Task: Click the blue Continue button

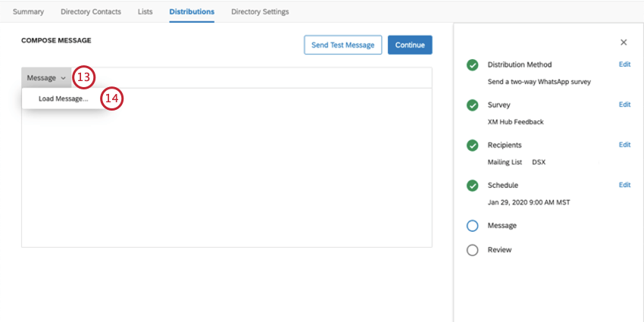Action: tap(410, 45)
